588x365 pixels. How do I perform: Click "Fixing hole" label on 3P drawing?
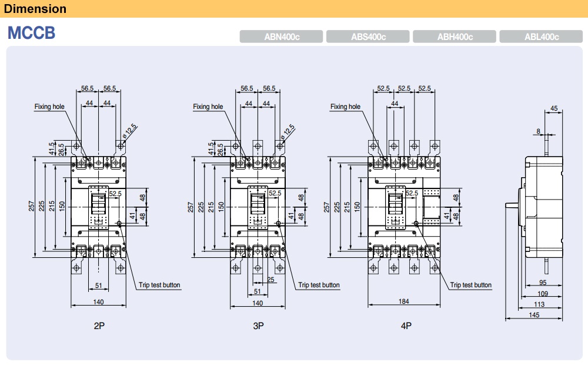click(x=208, y=107)
